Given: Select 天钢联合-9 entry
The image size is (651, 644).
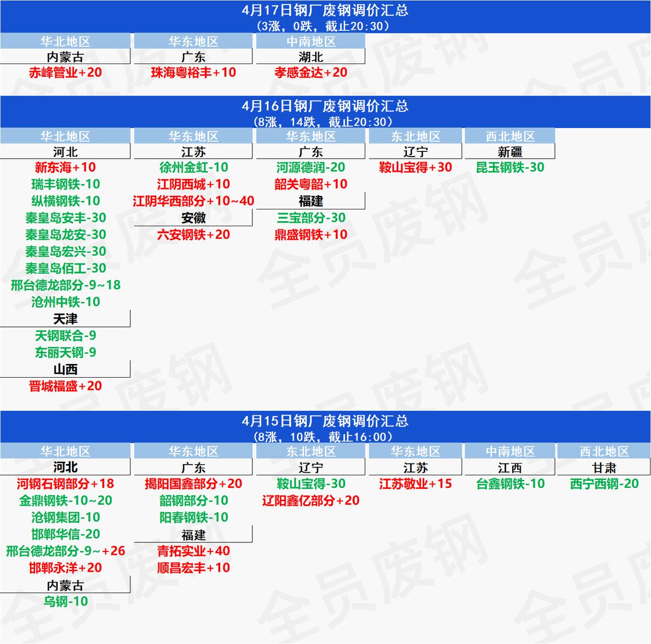Looking at the screenshot, I should tap(65, 335).
